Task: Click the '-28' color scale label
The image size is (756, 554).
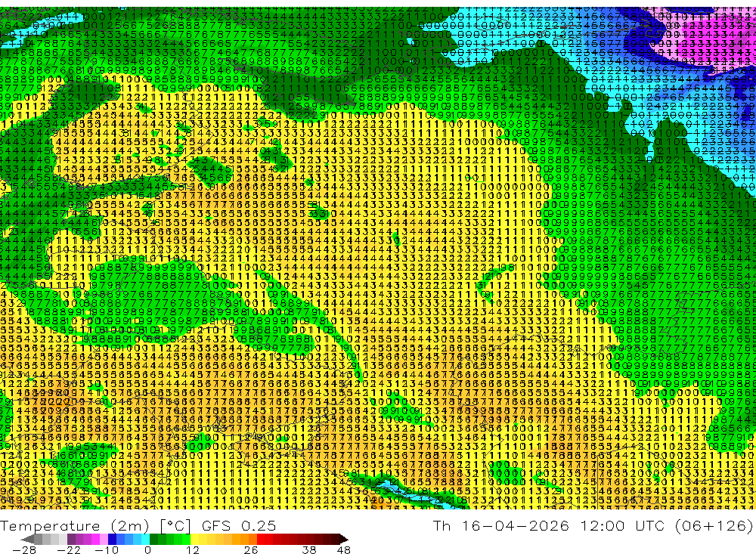Action: pos(24,550)
